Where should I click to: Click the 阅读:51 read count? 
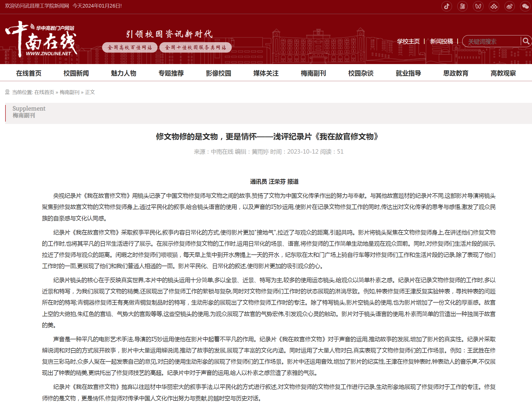coord(332,152)
